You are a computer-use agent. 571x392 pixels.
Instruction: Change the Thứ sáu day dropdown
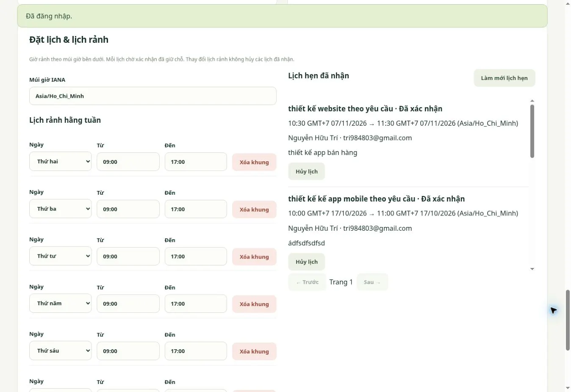click(60, 351)
